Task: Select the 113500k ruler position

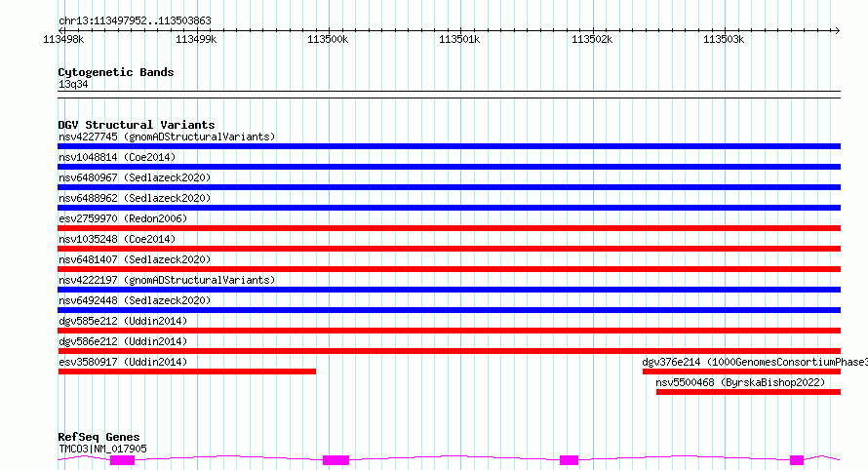Action: (328, 39)
